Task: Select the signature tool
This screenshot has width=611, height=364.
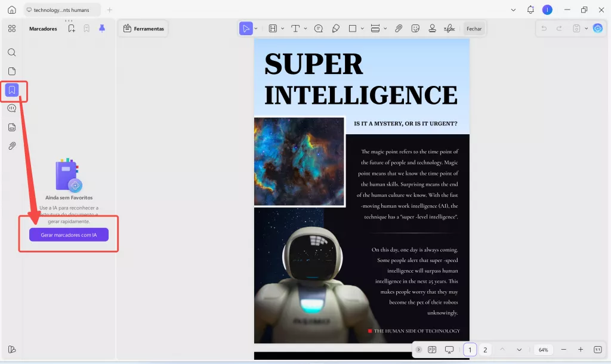Action: click(x=449, y=29)
